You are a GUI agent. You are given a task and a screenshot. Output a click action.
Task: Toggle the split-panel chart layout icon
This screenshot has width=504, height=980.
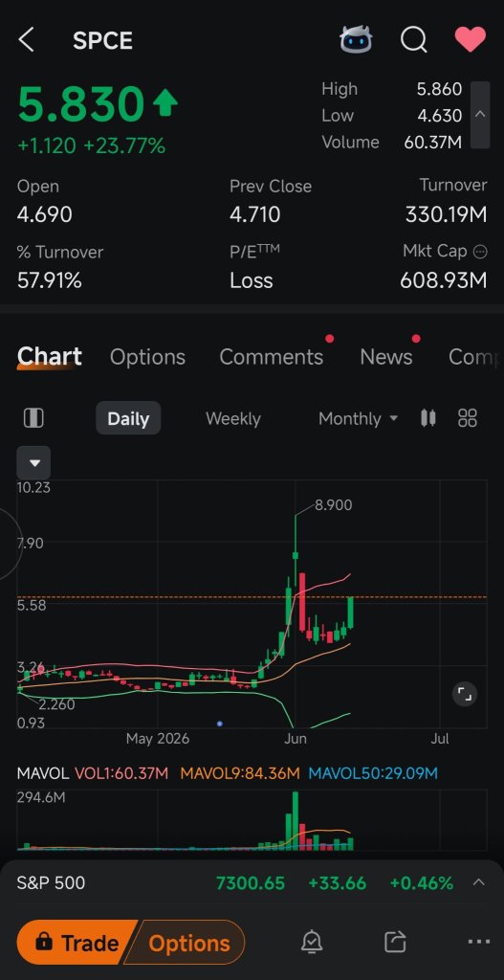click(x=33, y=418)
